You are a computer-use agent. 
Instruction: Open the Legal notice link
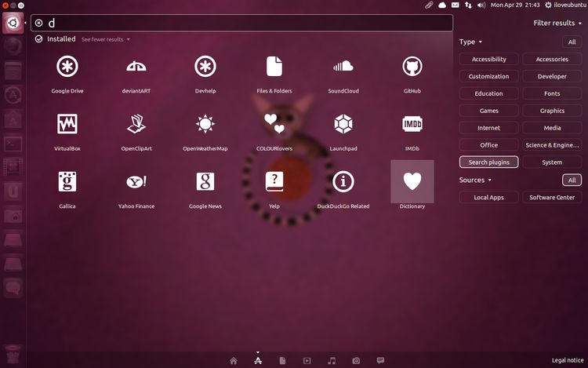point(568,360)
